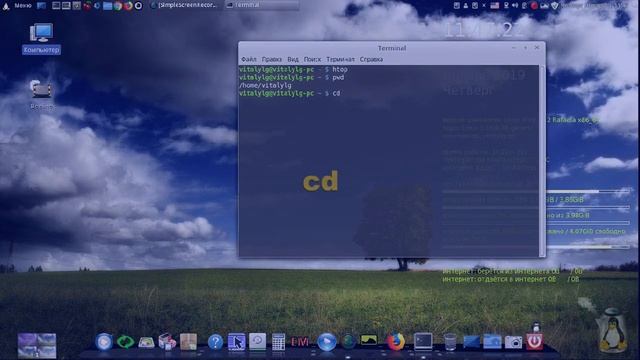Open the trash bin icon in dock

click(x=450, y=342)
